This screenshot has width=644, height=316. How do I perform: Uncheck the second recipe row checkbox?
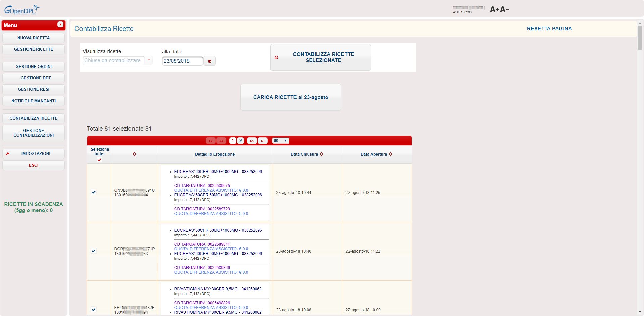pyautogui.click(x=94, y=251)
